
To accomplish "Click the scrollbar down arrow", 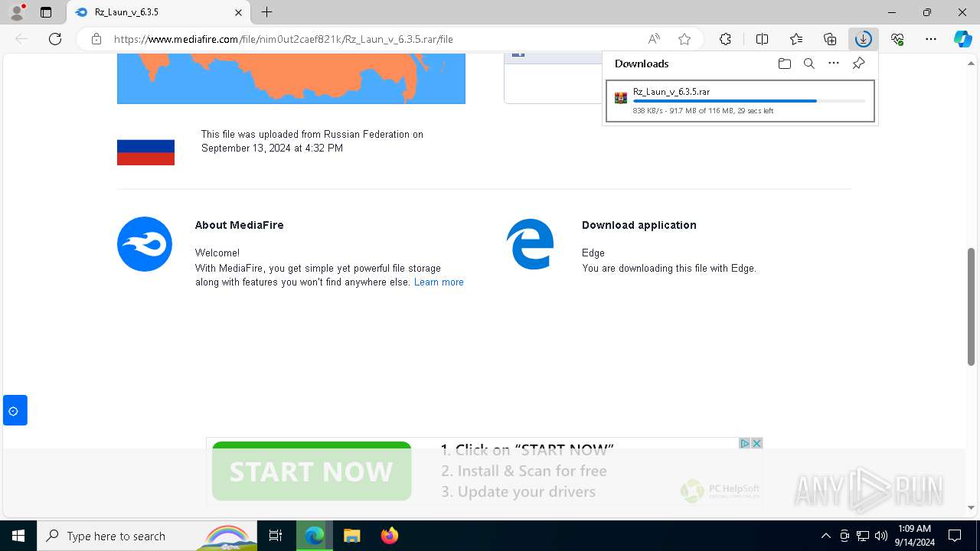I will pyautogui.click(x=972, y=507).
